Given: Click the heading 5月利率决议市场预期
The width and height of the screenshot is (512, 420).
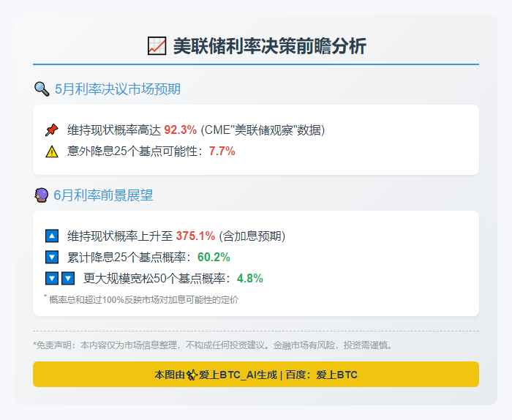Looking at the screenshot, I should point(118,89).
